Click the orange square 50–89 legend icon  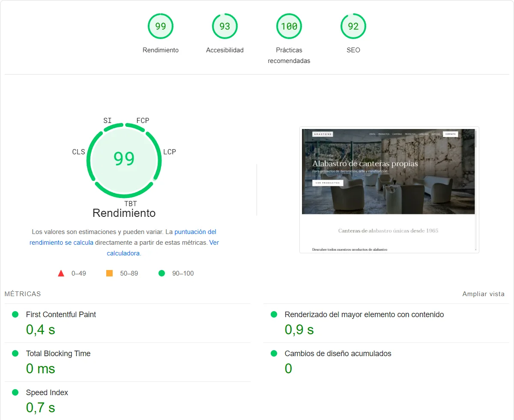pyautogui.click(x=109, y=273)
